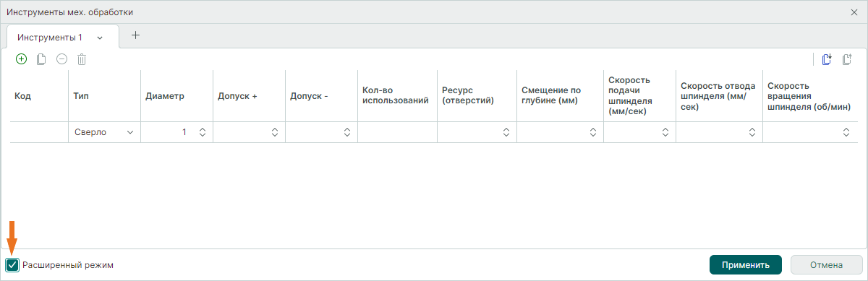Copy the selected tool row
The height and width of the screenshot is (281, 868).
[x=41, y=59]
